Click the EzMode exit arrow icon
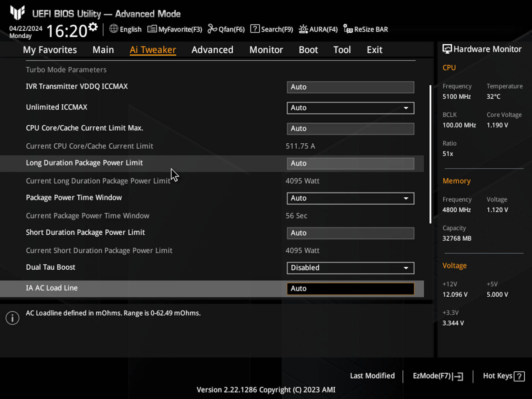This screenshot has width=532, height=399. coord(458,376)
